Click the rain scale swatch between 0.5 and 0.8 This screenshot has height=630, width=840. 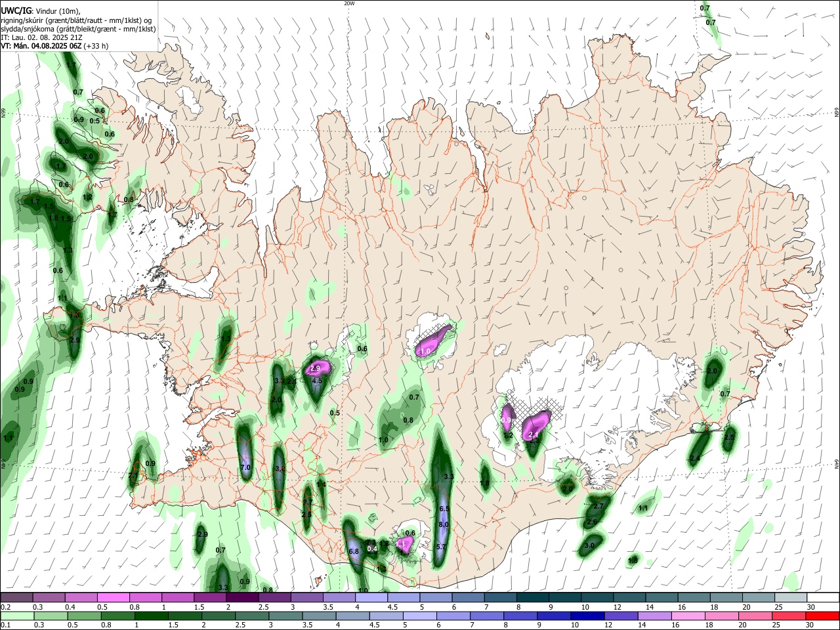pyautogui.click(x=84, y=616)
